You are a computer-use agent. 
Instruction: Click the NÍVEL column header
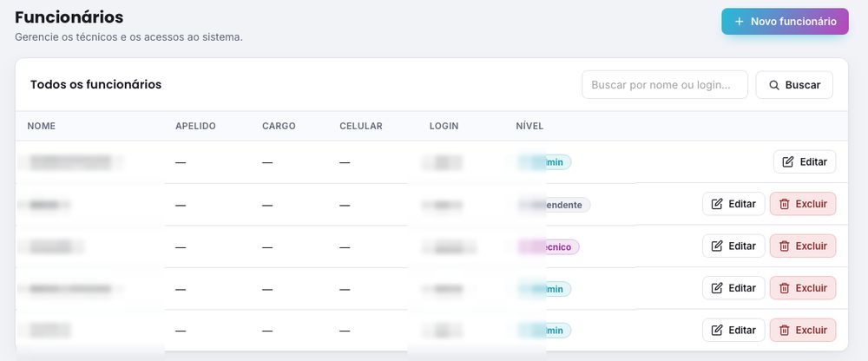[x=529, y=126]
